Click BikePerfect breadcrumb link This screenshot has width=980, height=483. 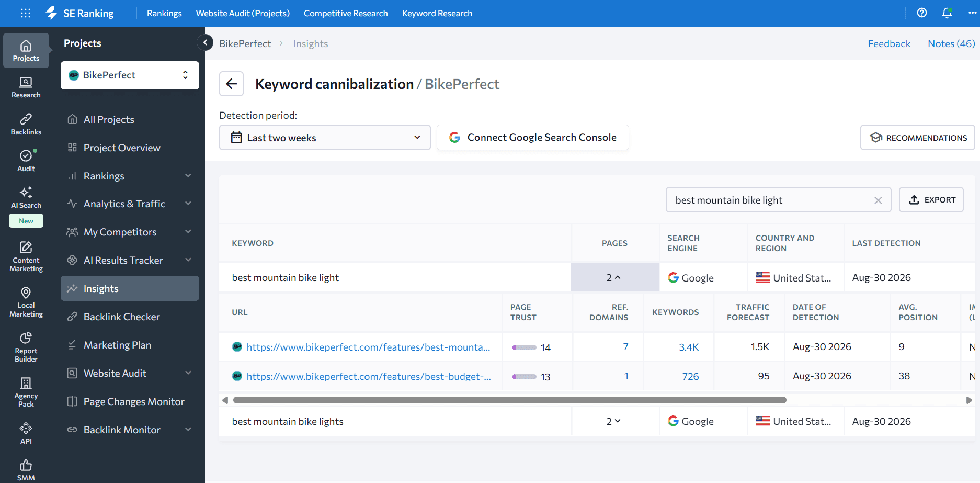[245, 43]
